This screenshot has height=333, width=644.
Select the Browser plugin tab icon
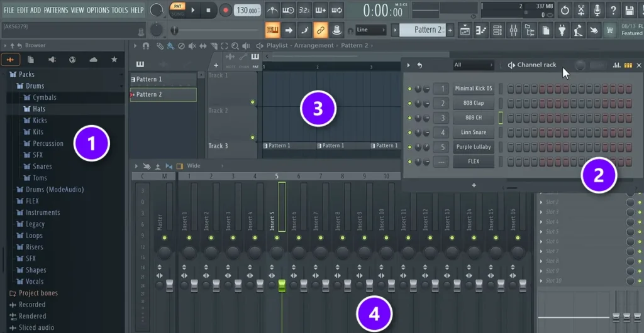point(52,60)
